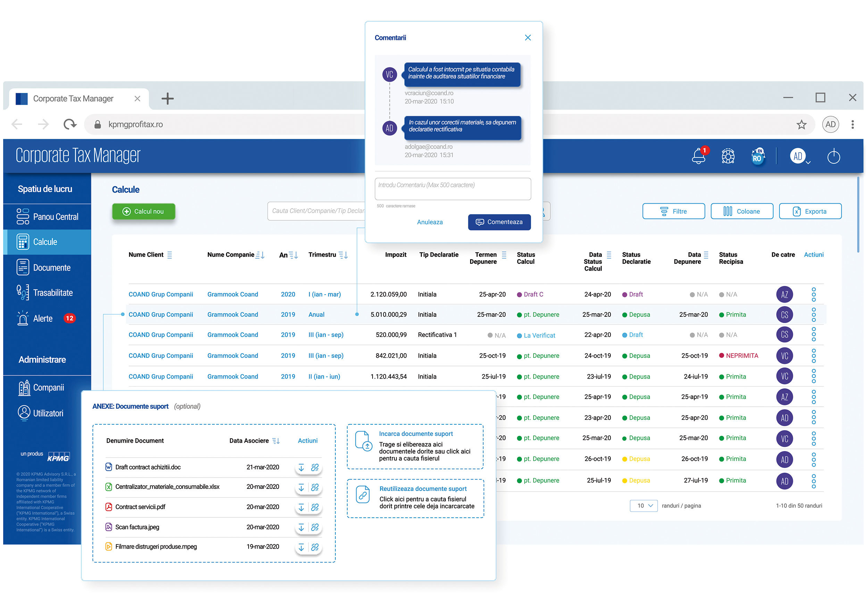Click the Reutilizeaza documente suport area
The image size is (868, 602).
[415, 499]
